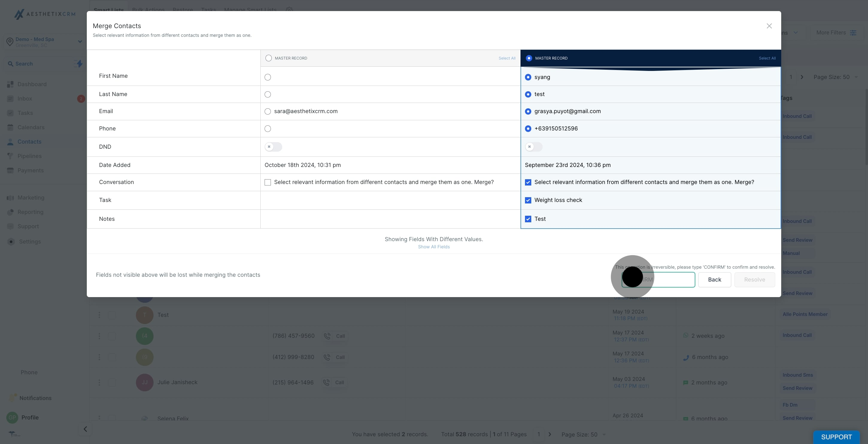
Task: Click Inbound Sms tag
Action: pyautogui.click(x=797, y=375)
